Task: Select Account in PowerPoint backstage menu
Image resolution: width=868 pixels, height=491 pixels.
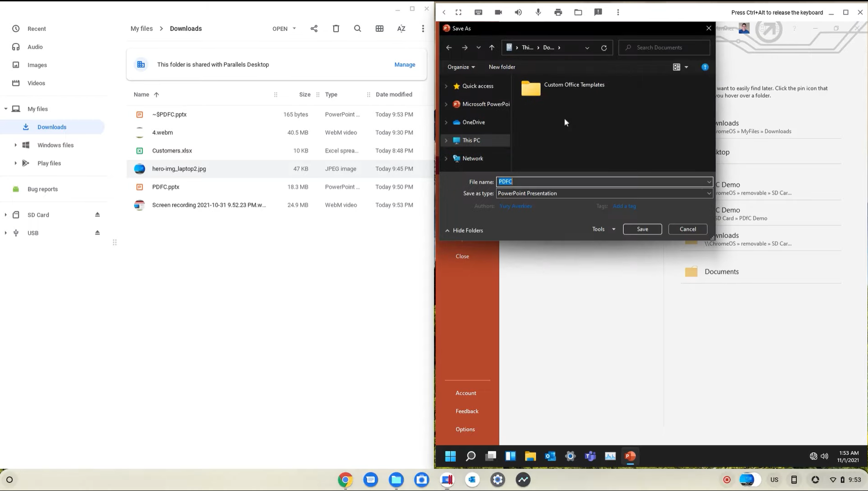Action: (x=466, y=393)
